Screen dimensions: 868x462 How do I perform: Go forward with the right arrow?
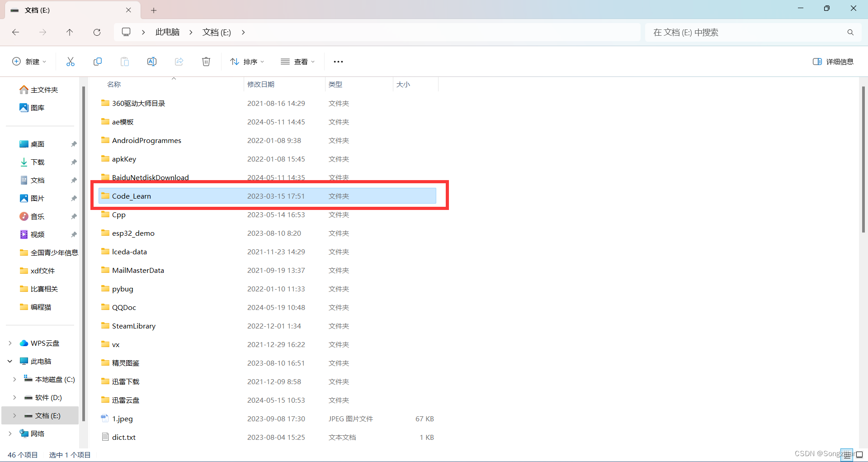pyautogui.click(x=42, y=32)
